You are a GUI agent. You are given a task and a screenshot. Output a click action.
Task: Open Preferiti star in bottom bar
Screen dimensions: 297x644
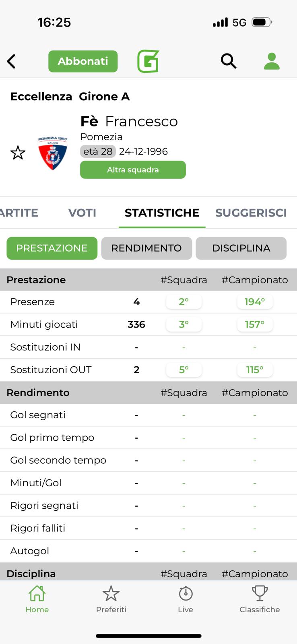[111, 599]
